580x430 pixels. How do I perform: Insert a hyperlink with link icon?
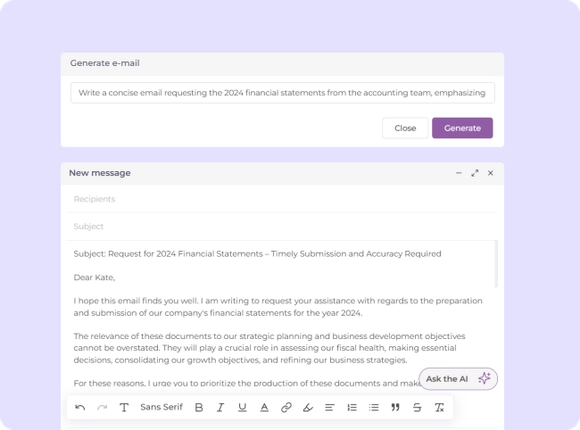point(286,407)
